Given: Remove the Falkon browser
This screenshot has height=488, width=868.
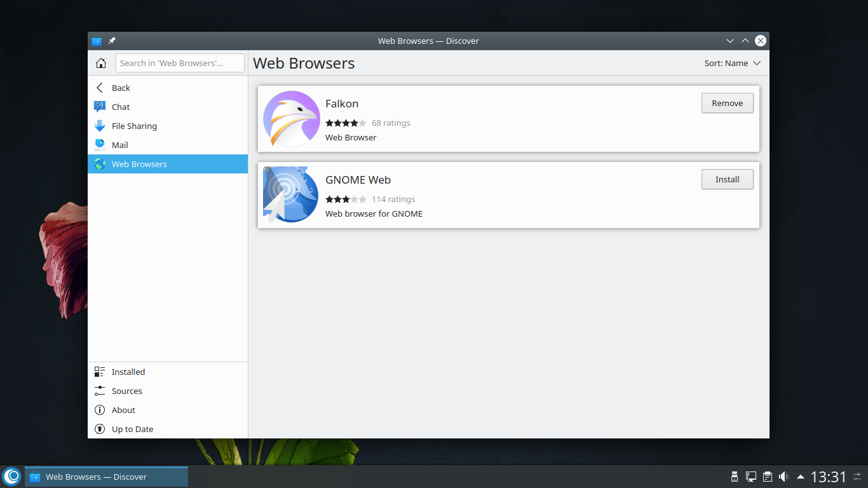Looking at the screenshot, I should [728, 103].
